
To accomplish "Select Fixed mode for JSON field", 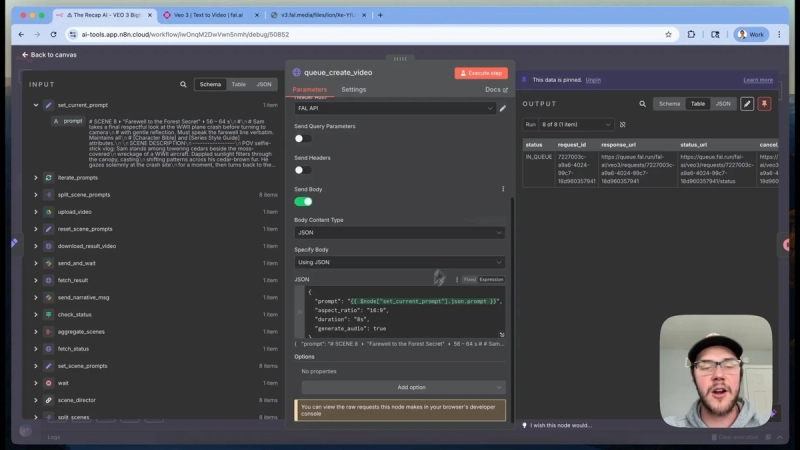I will [x=470, y=280].
